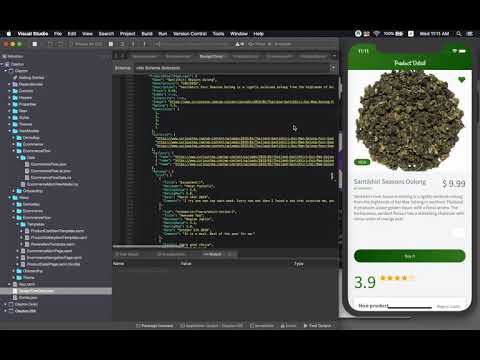
Task: Click the Spotlight search icon in menu bar
Action: tap(459, 34)
